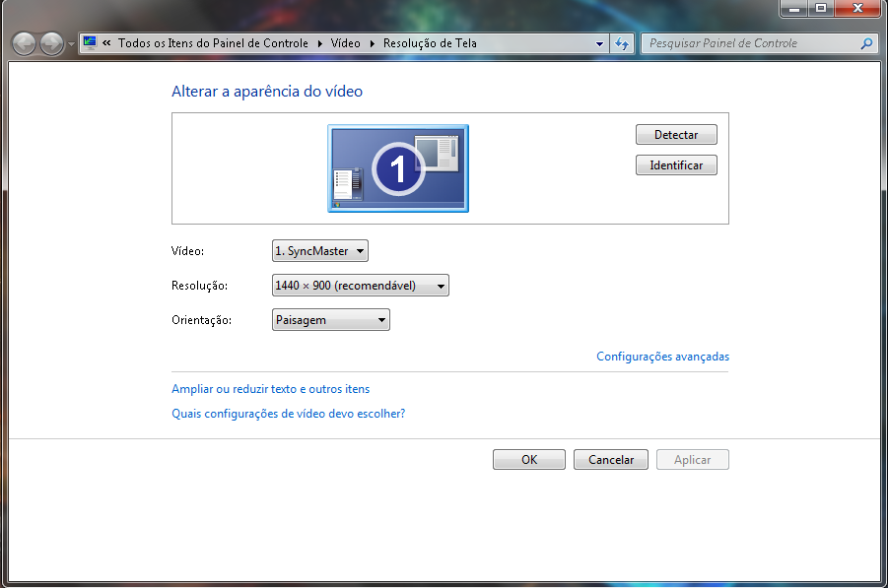Open 'Ampliar ou reduzir texto e outros itens'

pos(271,389)
